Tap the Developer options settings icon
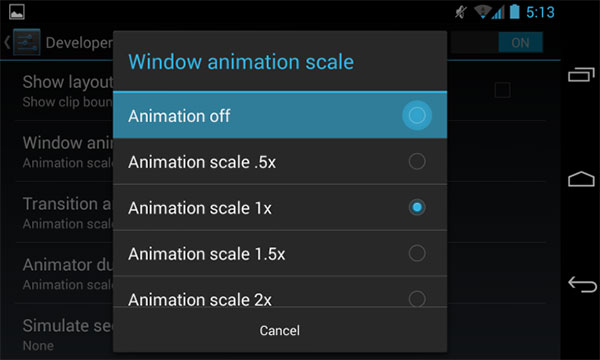The image size is (600, 360). 26,42
